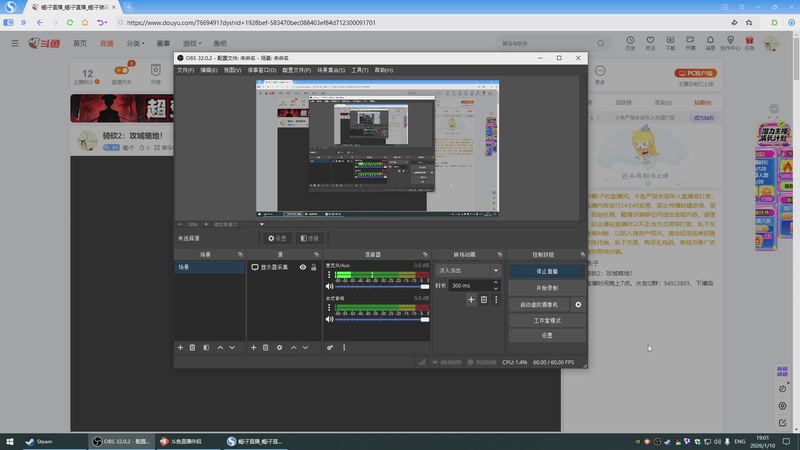Open virtual camera settings gear

click(578, 304)
